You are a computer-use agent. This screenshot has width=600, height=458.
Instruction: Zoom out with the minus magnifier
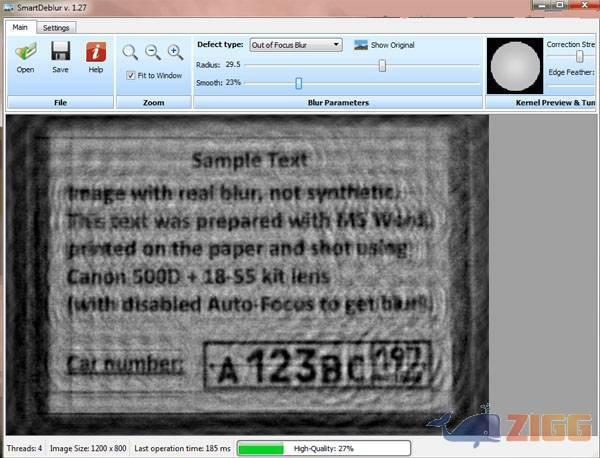[153, 52]
